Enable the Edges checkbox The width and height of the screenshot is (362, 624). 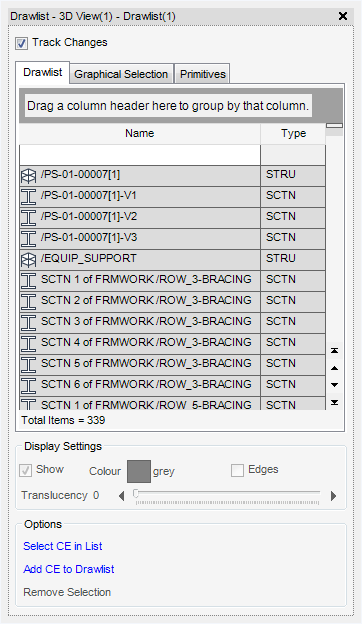[237, 471]
